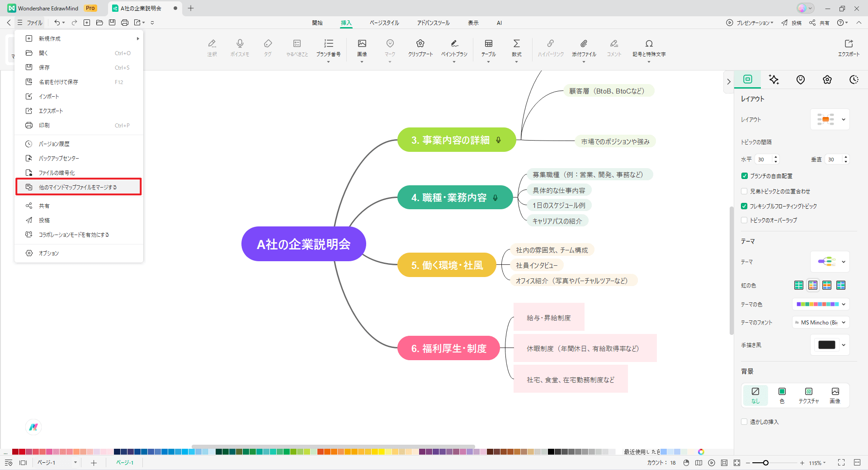
Task: Check 兄弟トピックとの位置合わせ checkbox
Action: point(744,191)
